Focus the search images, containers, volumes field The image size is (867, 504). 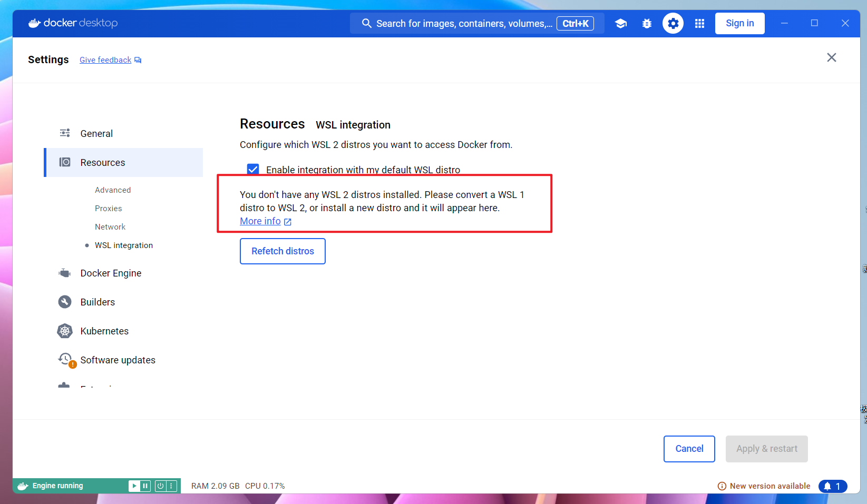[x=477, y=24]
